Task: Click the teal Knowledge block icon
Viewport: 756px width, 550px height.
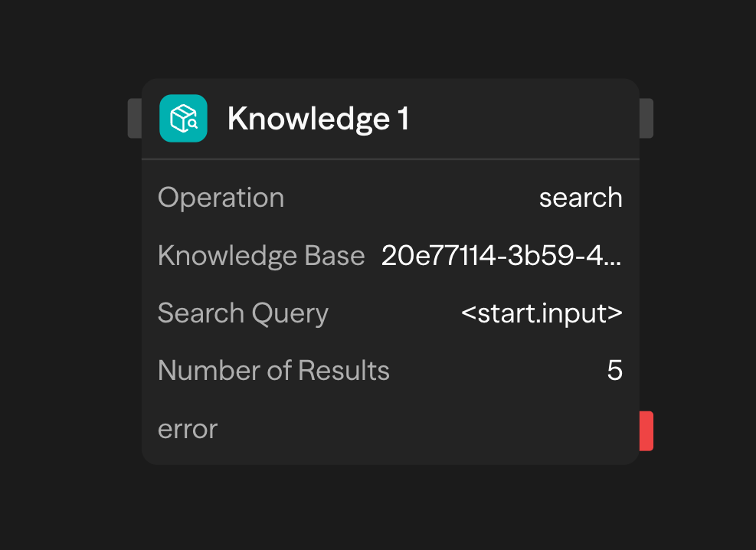Action: [183, 119]
